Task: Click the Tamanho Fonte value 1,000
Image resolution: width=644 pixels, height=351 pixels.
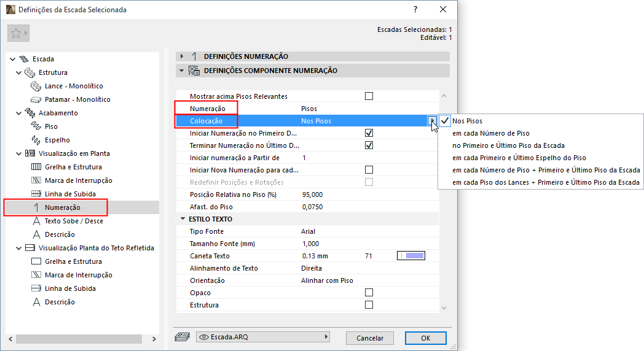Action: click(x=310, y=244)
